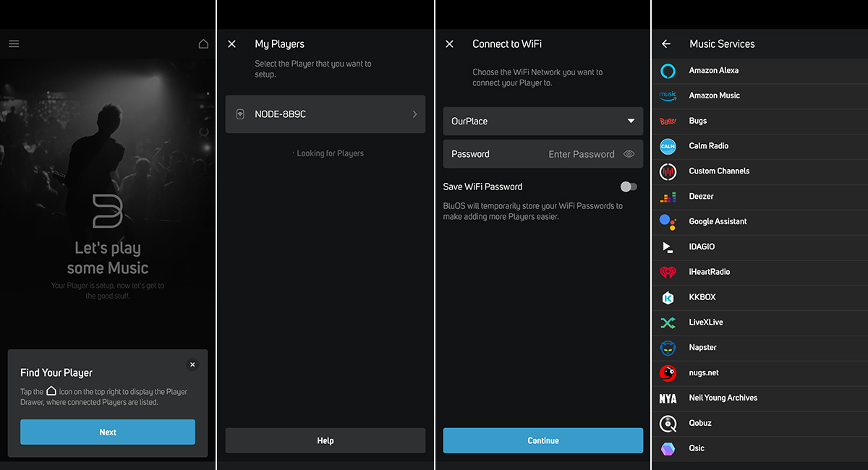
Task: Open the OurPlace WiFi network dropdown
Action: 542,121
